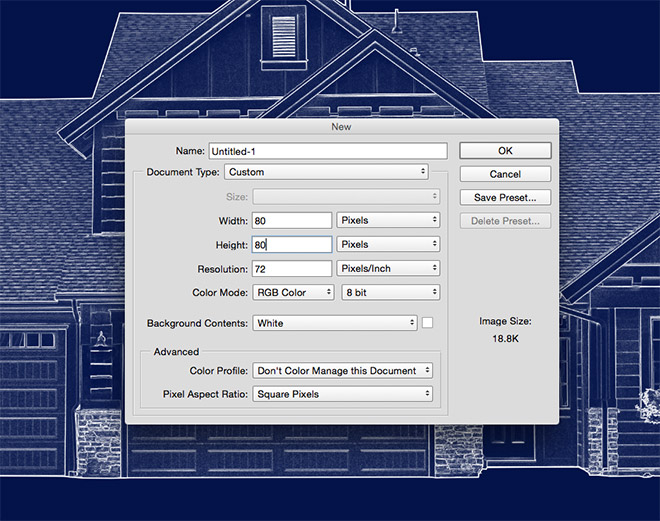Click the New dialog title bar

pyautogui.click(x=341, y=127)
